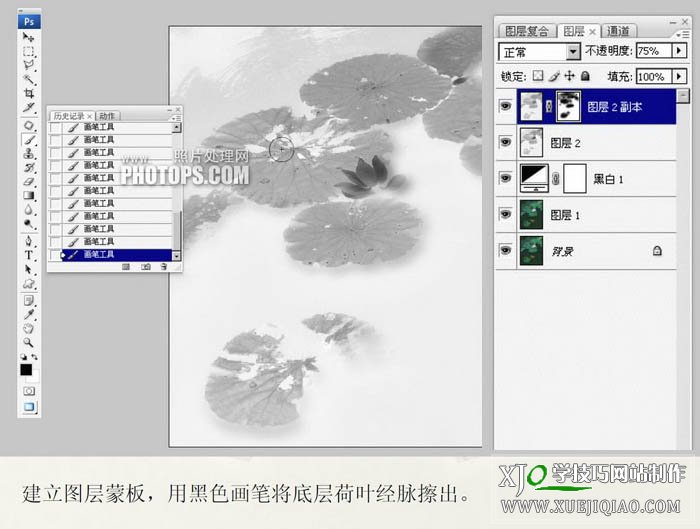Open the fill 填充 slider arrow
Viewport: 700px width, 529px height.
pos(679,76)
